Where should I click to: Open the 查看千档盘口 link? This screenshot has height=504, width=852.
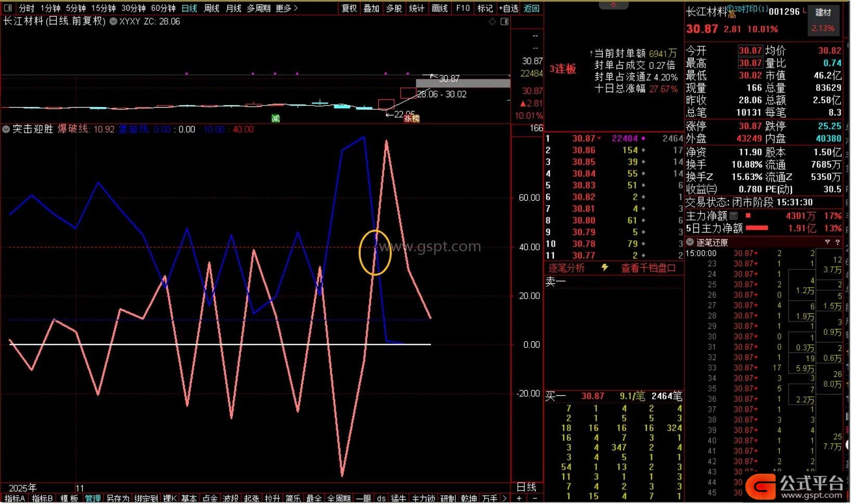648,268
